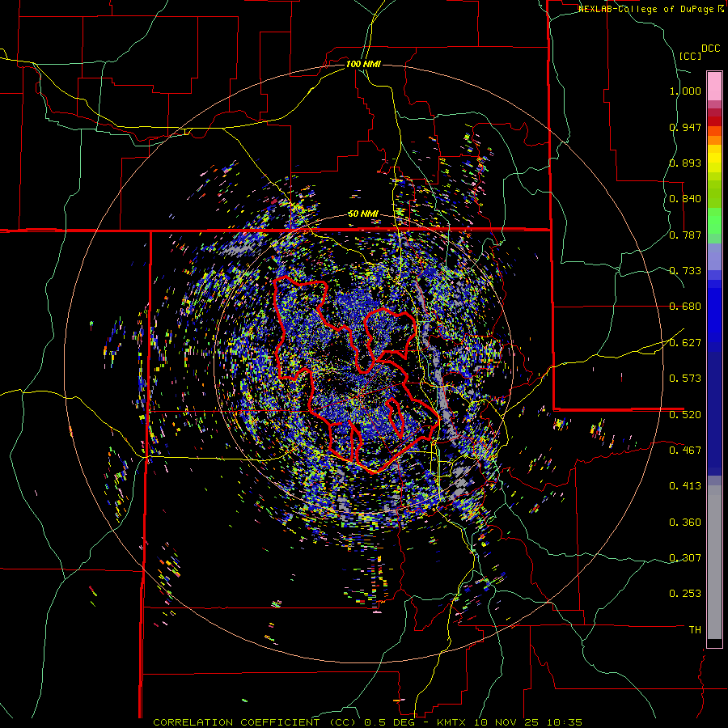Click the 0.733 legend value
Image resolution: width=728 pixels, height=728 pixels.
point(685,271)
